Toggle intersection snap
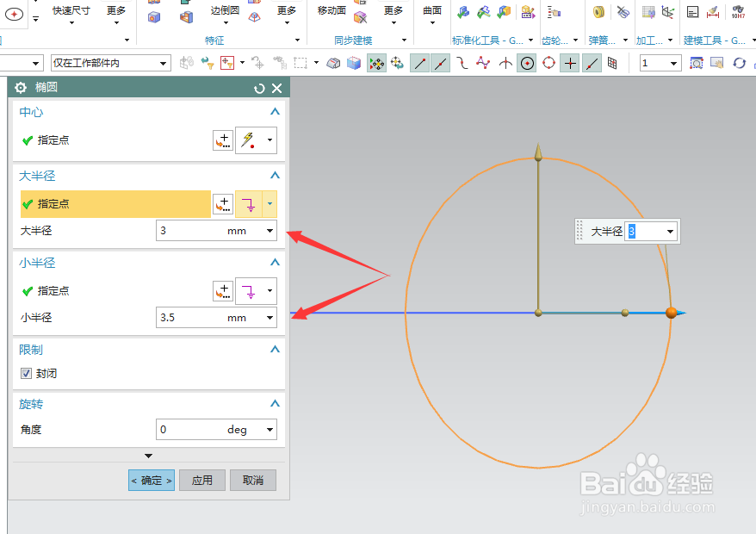Viewport: 756px width, 534px height. click(505, 63)
